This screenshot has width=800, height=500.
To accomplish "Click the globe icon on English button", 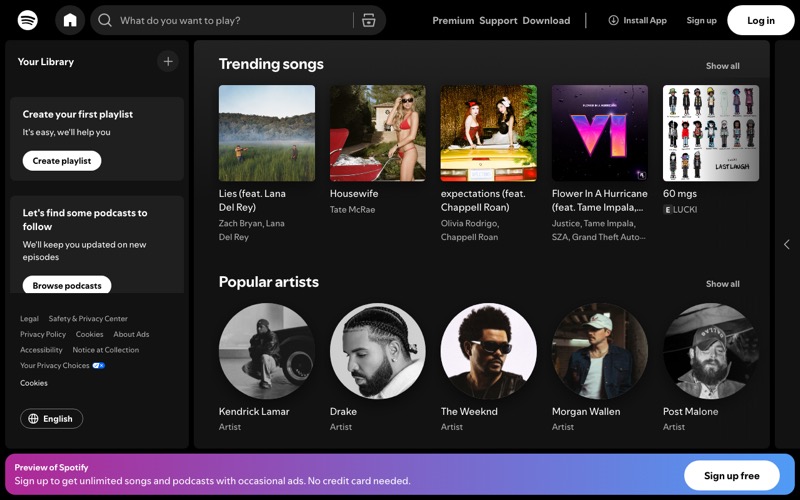I will 33,419.
